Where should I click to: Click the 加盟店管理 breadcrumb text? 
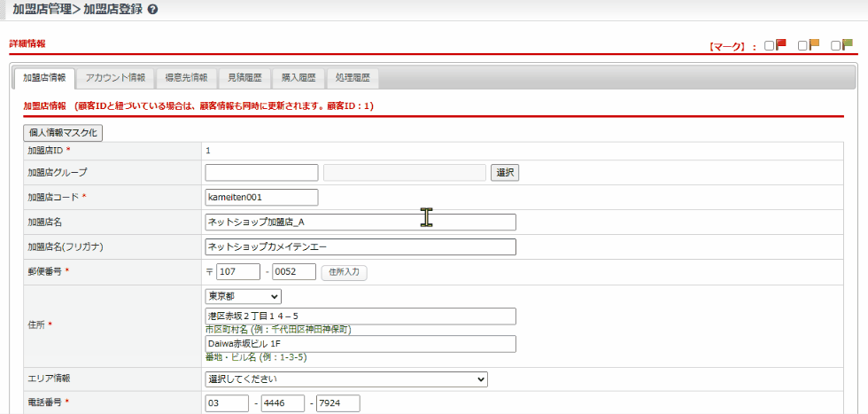click(42, 10)
